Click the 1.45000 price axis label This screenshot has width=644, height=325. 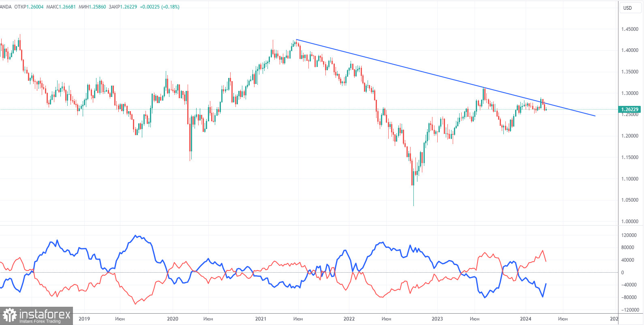[630, 29]
